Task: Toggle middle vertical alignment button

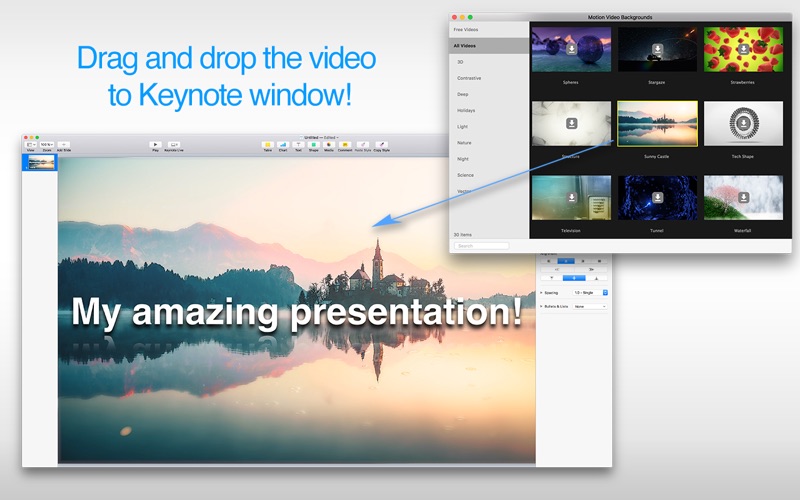Action: click(x=574, y=278)
